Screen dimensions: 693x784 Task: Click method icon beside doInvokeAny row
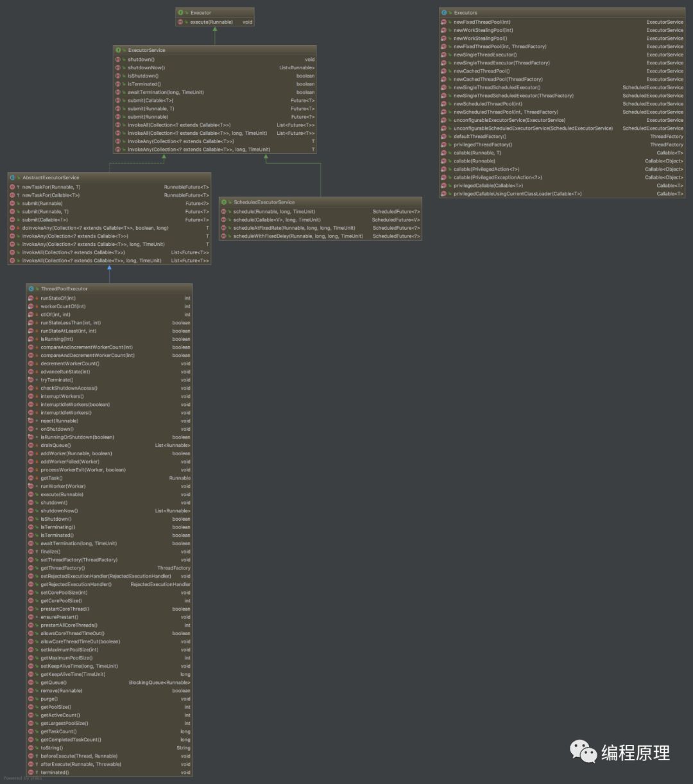point(13,228)
